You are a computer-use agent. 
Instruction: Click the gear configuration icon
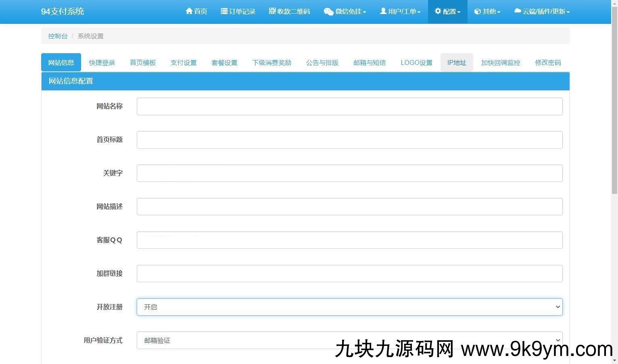point(438,11)
